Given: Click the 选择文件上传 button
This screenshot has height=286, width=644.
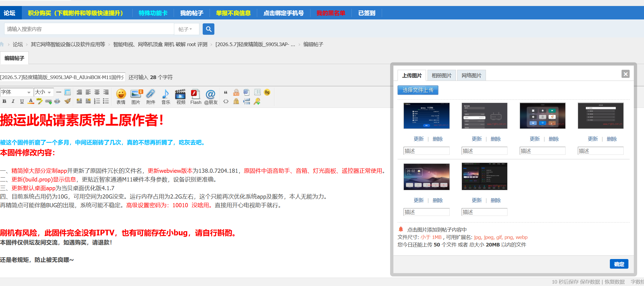Looking at the screenshot, I should pos(418,90).
